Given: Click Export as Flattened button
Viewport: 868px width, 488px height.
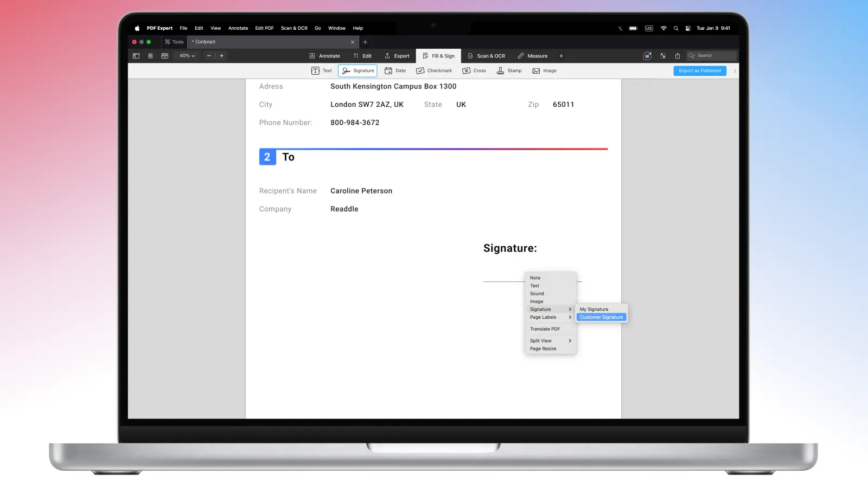Looking at the screenshot, I should pyautogui.click(x=699, y=71).
